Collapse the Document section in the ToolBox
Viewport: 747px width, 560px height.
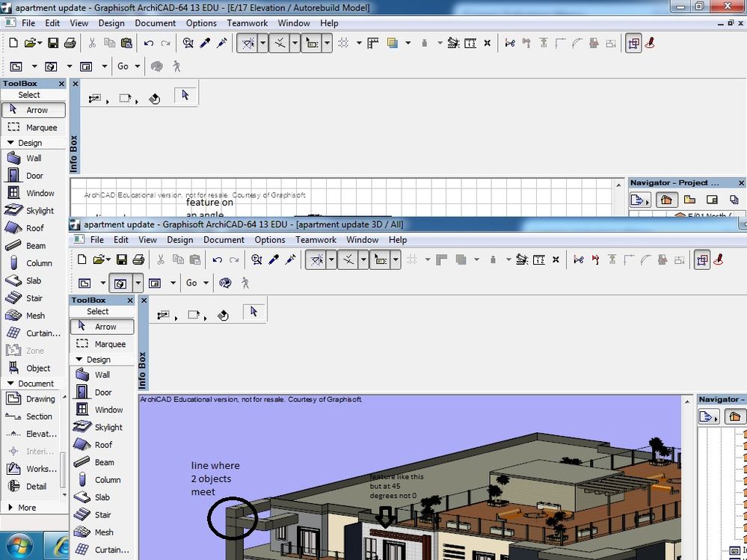pyautogui.click(x=30, y=384)
